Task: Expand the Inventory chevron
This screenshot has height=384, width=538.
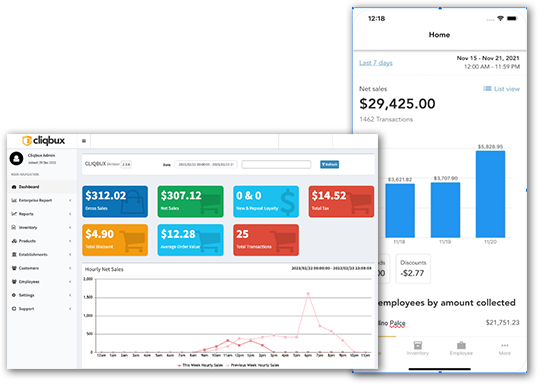Action: 70,228
